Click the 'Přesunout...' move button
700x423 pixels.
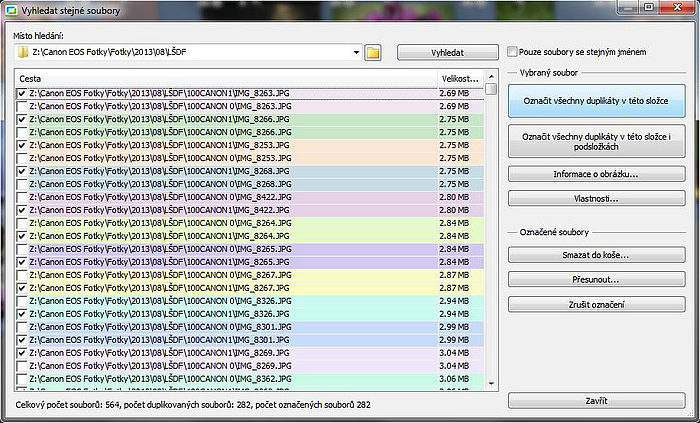tap(596, 279)
